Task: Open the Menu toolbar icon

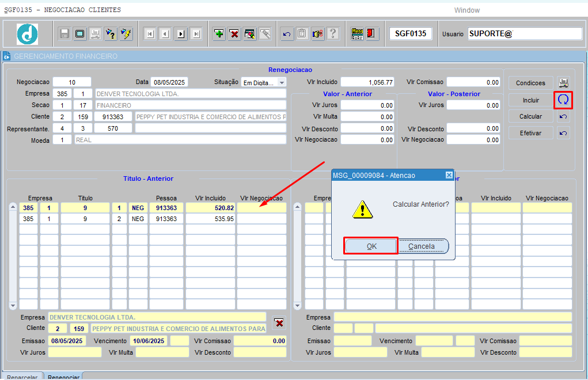Action: pos(357,34)
